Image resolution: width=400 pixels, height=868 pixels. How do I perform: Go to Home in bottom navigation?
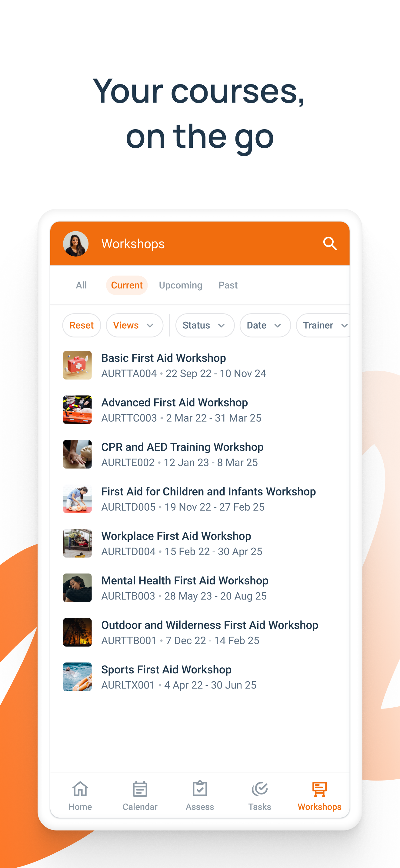tap(80, 796)
